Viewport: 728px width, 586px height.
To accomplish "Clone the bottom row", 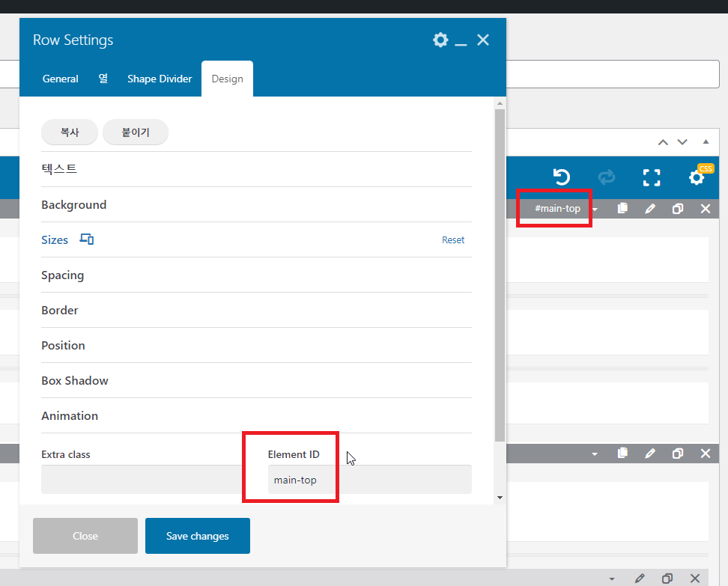I will point(667,578).
